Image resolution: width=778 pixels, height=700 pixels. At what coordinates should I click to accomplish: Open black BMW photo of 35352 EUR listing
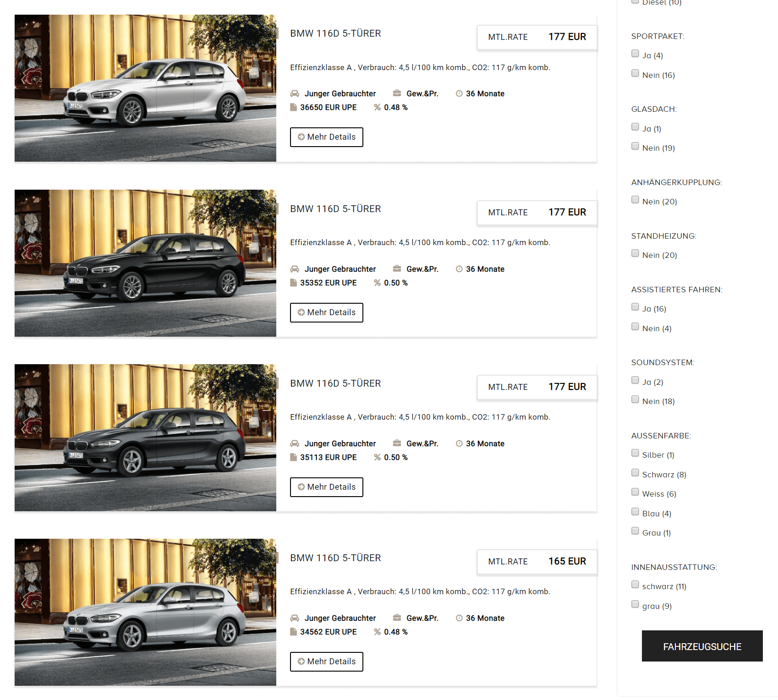coord(145,263)
